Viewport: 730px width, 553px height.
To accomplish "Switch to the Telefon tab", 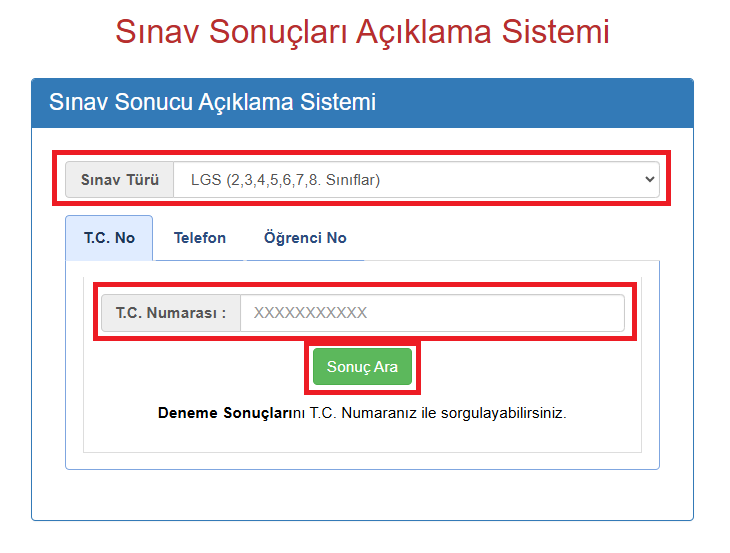I will [x=200, y=238].
